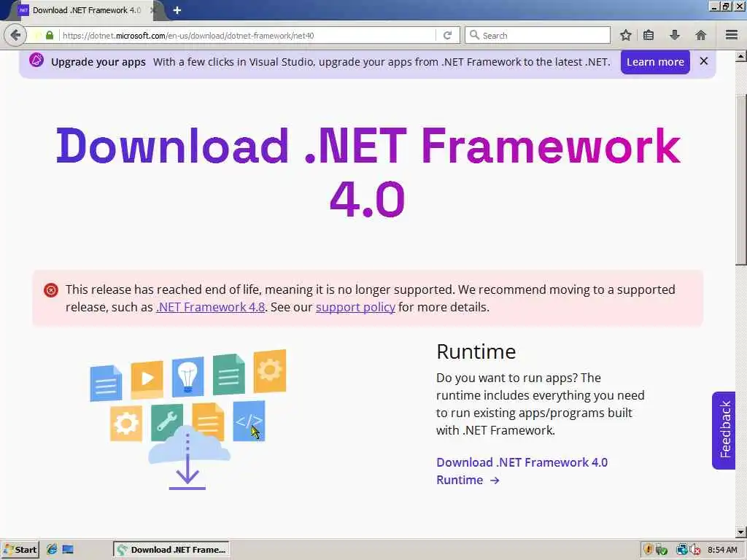Click the 8:54 AM clock
Image resolution: width=747 pixels, height=560 pixels.
click(x=722, y=550)
